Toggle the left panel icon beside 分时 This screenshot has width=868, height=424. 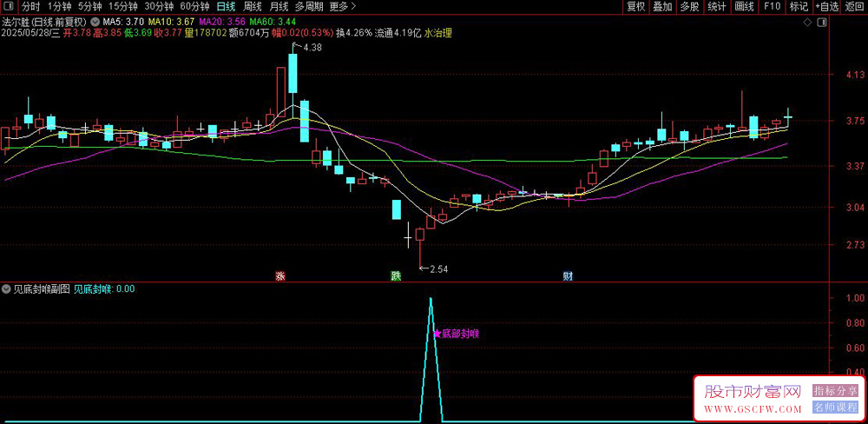10,7
